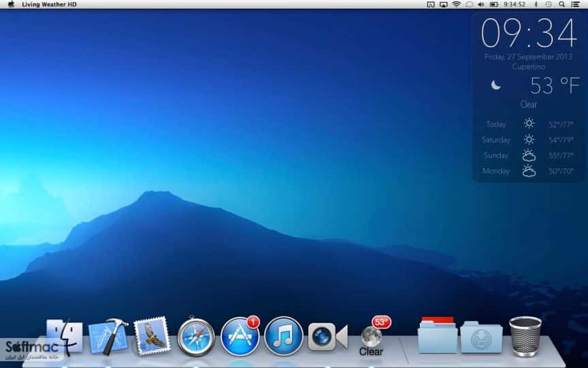Launch Safari compass icon
Image resolution: width=588 pixels, height=368 pixels.
pyautogui.click(x=196, y=337)
